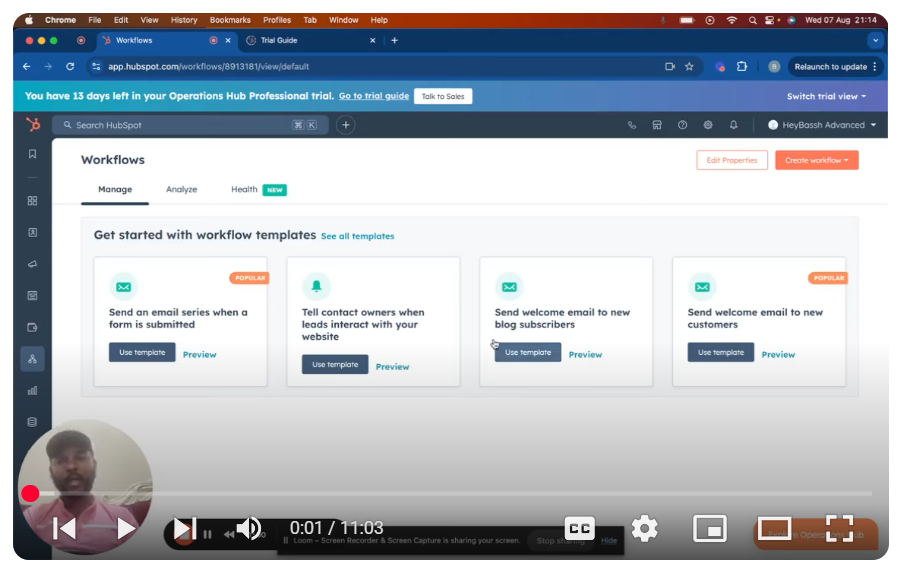The width and height of the screenshot is (919, 573).
Task: Open the Data Management database icon in sidebar
Action: [x=32, y=422]
